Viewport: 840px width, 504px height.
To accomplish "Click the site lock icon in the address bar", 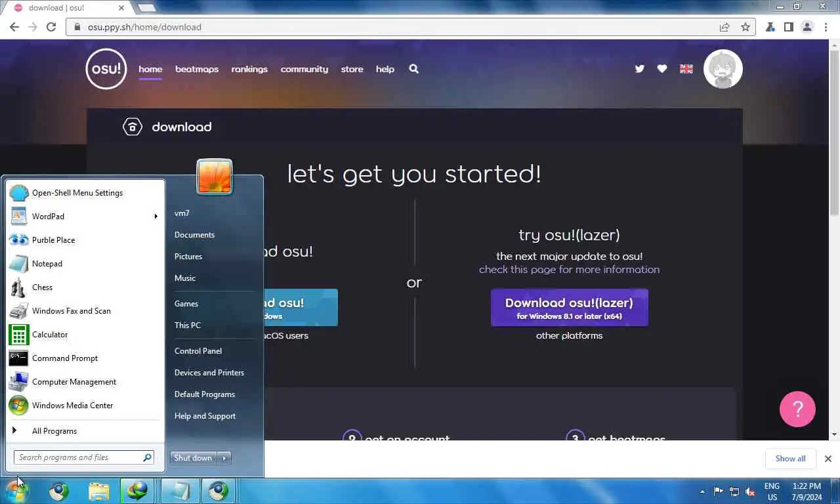I will pyautogui.click(x=77, y=27).
